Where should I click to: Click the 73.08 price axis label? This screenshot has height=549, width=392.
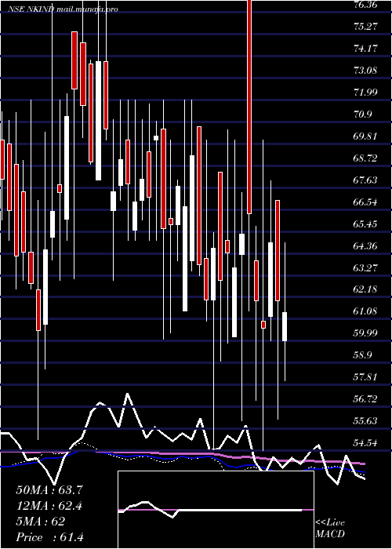[365, 71]
